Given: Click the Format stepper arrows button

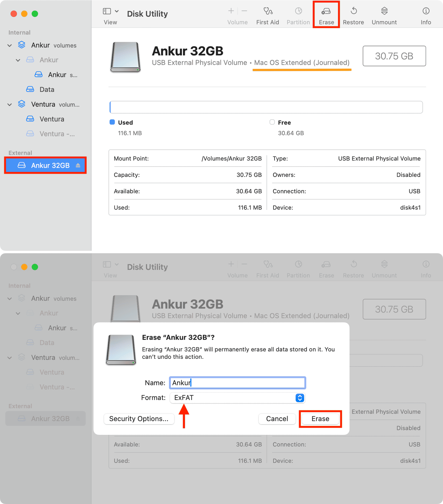Looking at the screenshot, I should tap(300, 398).
